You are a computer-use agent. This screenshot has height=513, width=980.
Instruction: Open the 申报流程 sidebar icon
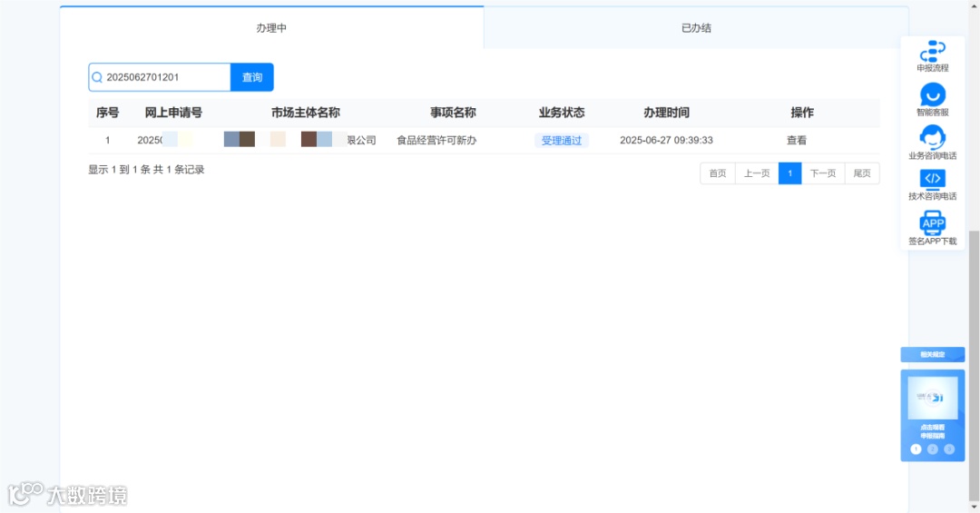point(933,51)
